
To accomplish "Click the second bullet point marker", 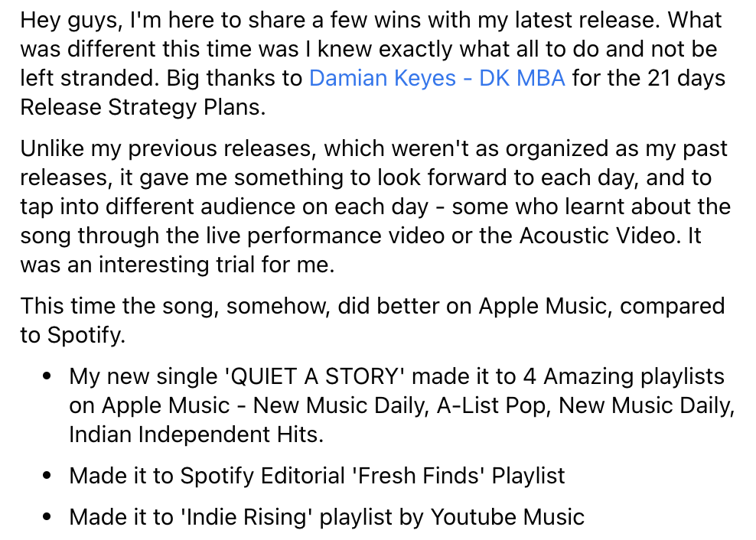I will (x=48, y=477).
